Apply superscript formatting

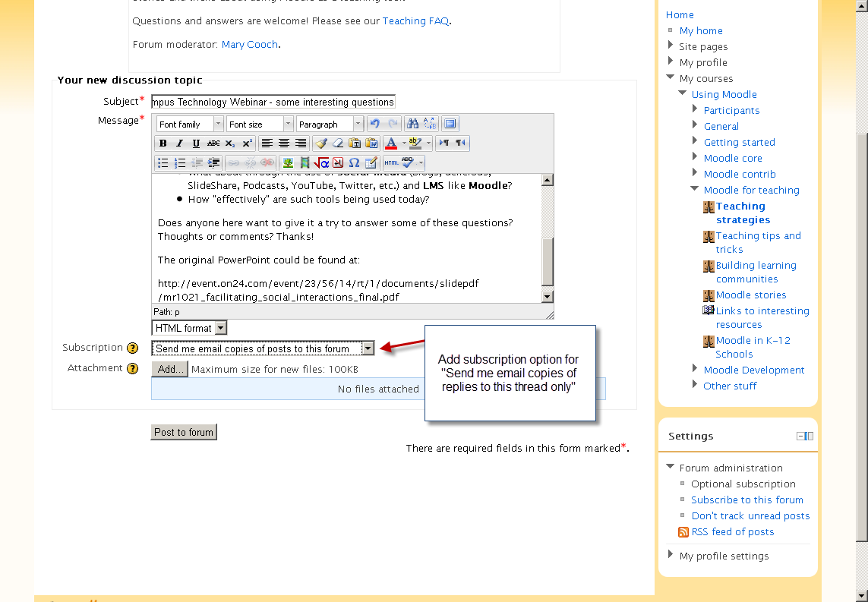tap(248, 143)
